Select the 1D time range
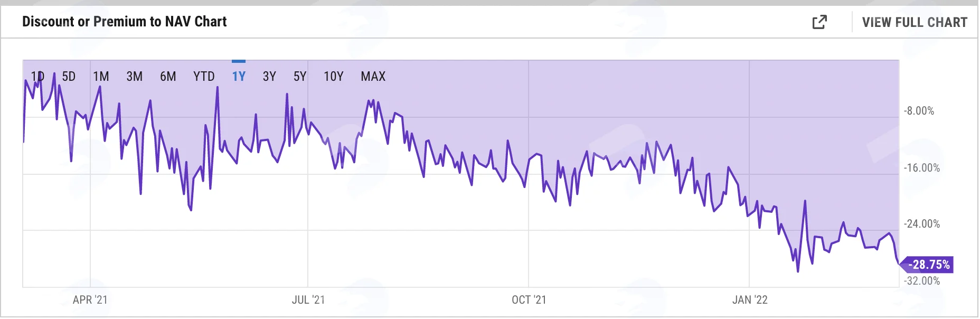 point(37,77)
